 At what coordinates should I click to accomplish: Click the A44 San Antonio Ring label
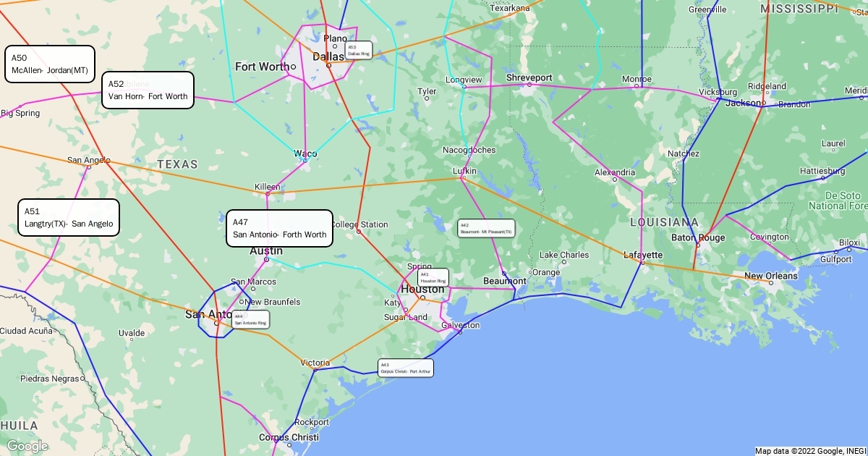250,319
